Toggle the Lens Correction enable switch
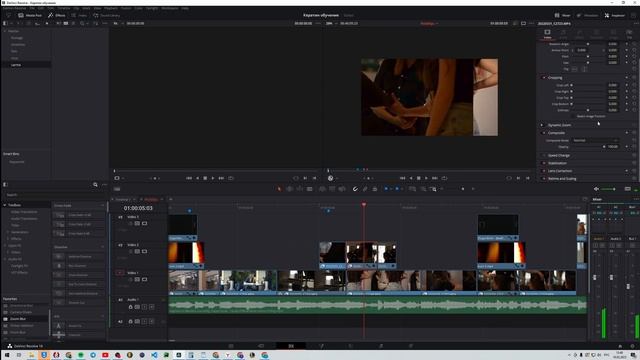Image resolution: width=640 pixels, height=360 pixels. point(544,171)
